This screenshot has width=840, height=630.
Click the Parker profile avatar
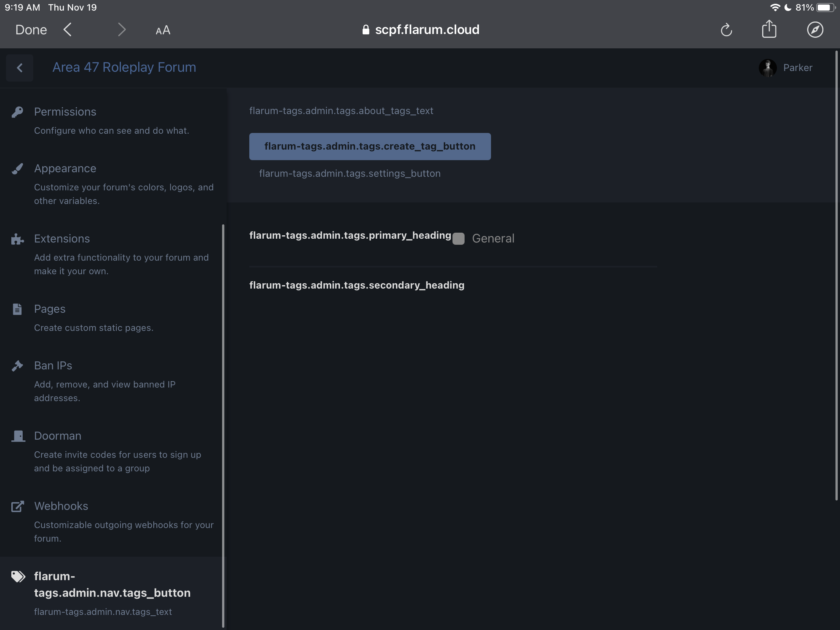(x=767, y=68)
